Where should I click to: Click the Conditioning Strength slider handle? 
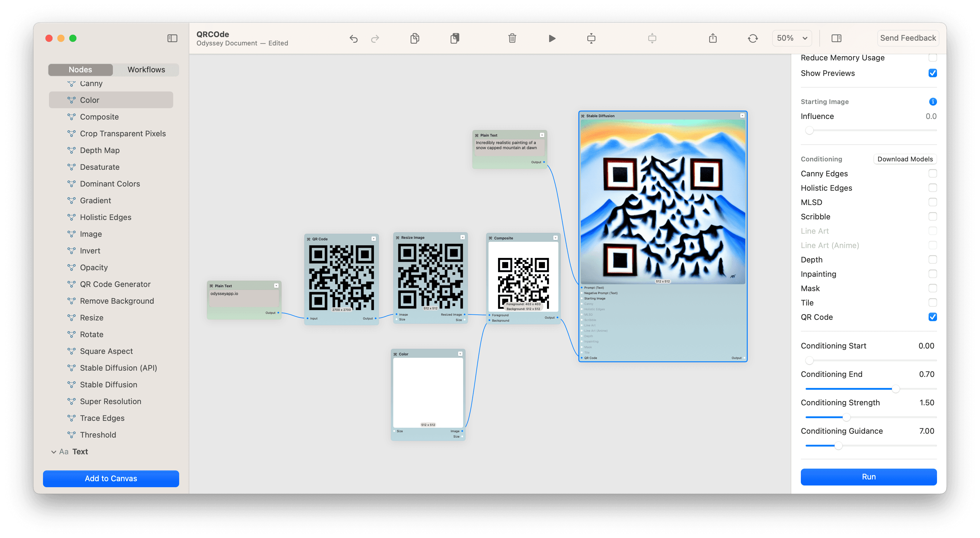tap(846, 417)
